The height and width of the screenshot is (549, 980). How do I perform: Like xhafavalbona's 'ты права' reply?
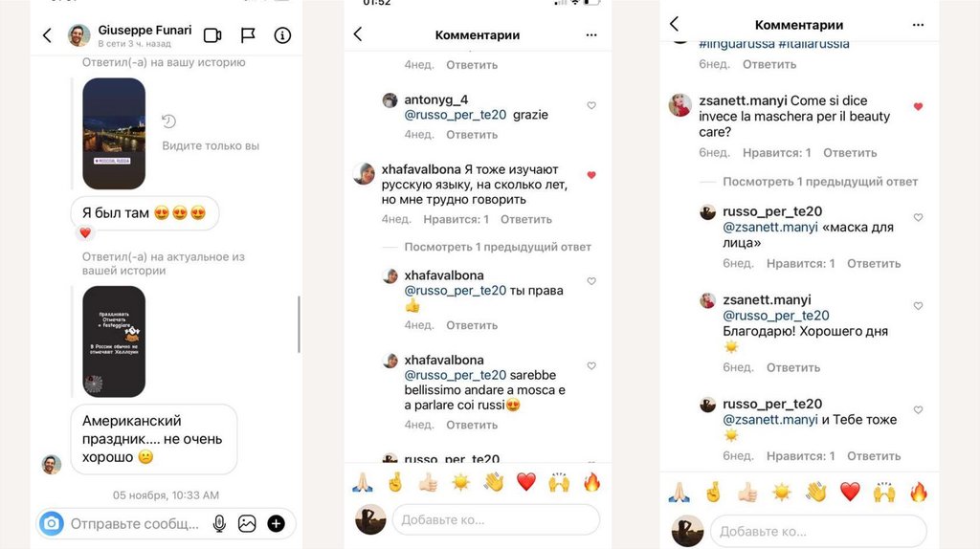(x=591, y=281)
